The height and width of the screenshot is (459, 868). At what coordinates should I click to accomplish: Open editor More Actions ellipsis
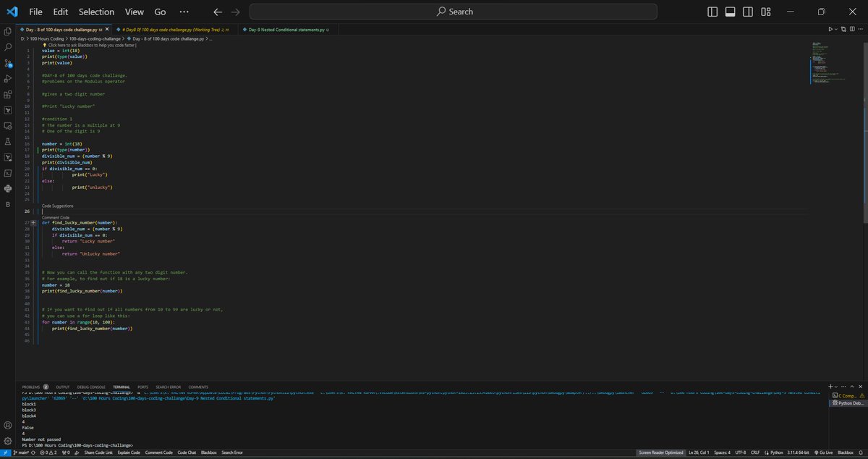pos(859,30)
